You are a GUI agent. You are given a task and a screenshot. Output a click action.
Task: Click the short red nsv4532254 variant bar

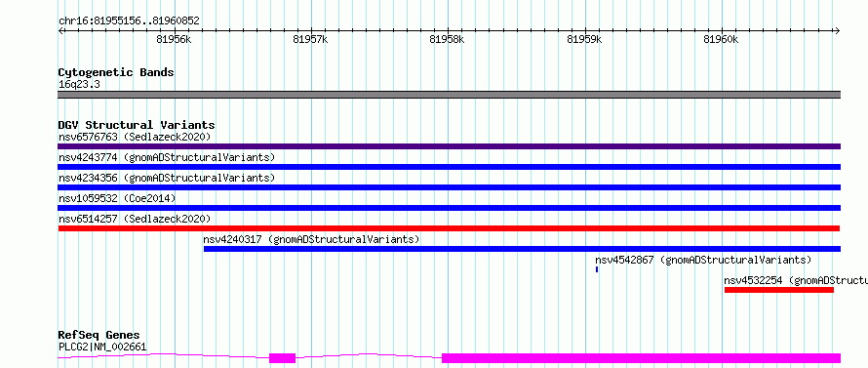[x=779, y=290]
